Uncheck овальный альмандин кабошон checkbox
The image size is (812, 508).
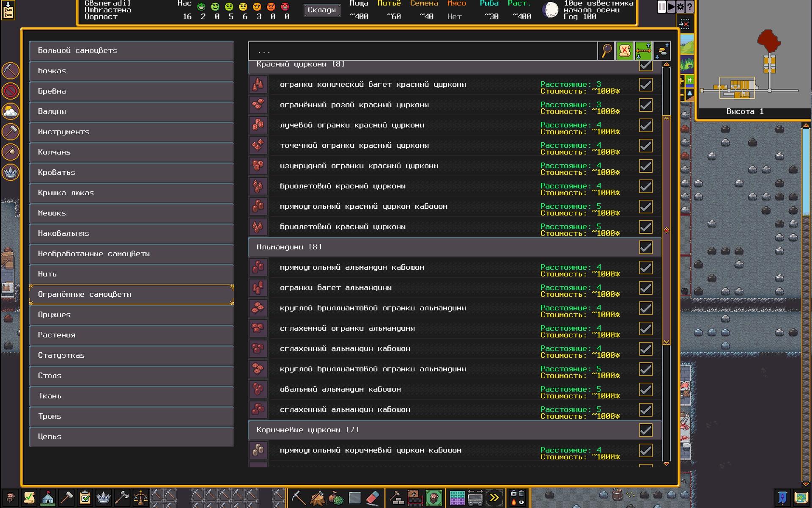[x=645, y=389]
